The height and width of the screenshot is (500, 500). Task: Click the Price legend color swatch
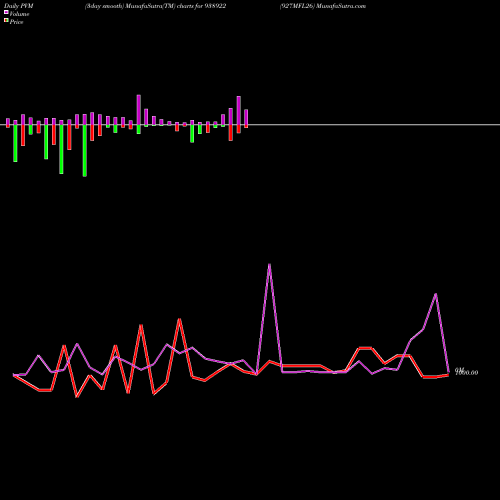(6, 21)
